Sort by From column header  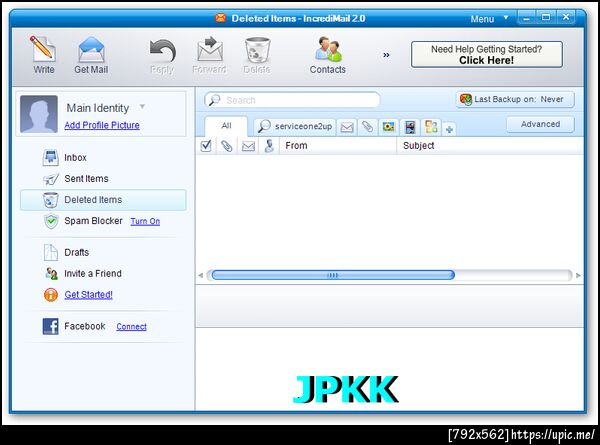coord(338,146)
